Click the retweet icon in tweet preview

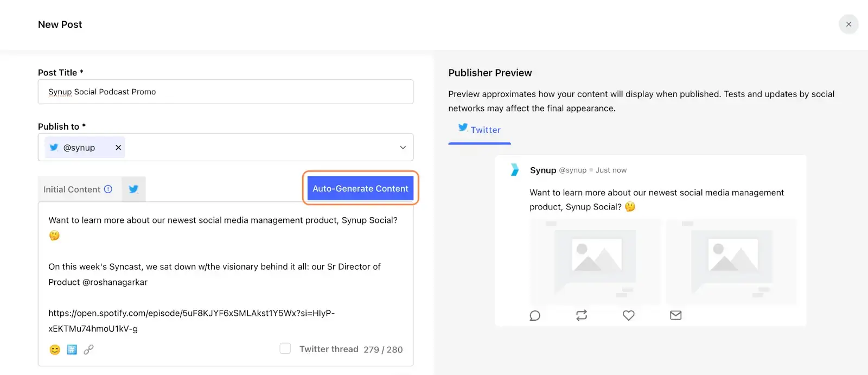coord(582,315)
